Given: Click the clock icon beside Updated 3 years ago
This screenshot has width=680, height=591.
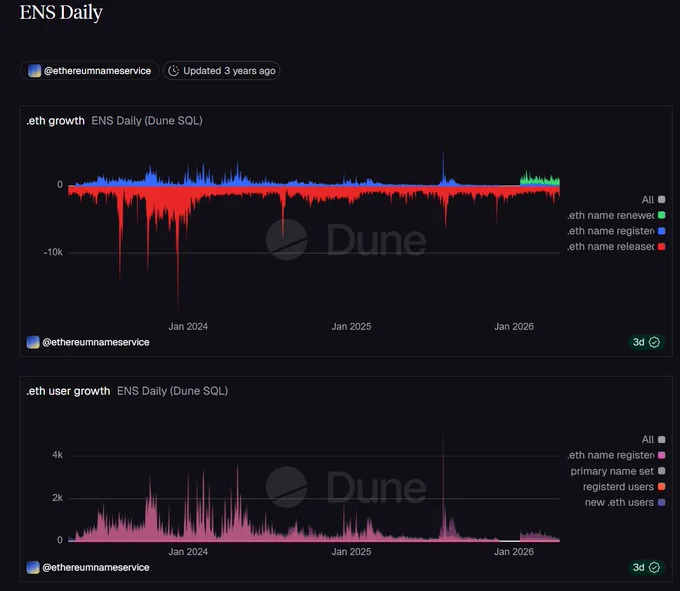Looking at the screenshot, I should (x=173, y=71).
